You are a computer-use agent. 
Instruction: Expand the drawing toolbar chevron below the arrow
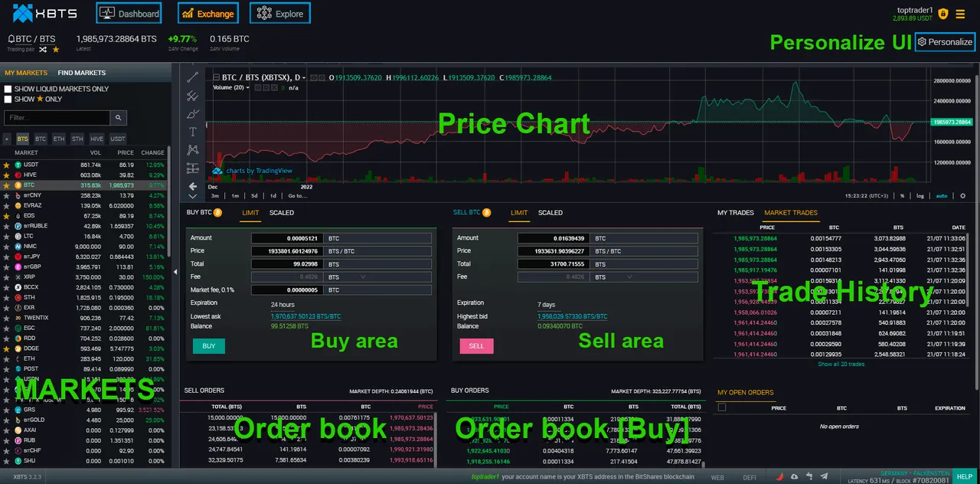coord(193,196)
